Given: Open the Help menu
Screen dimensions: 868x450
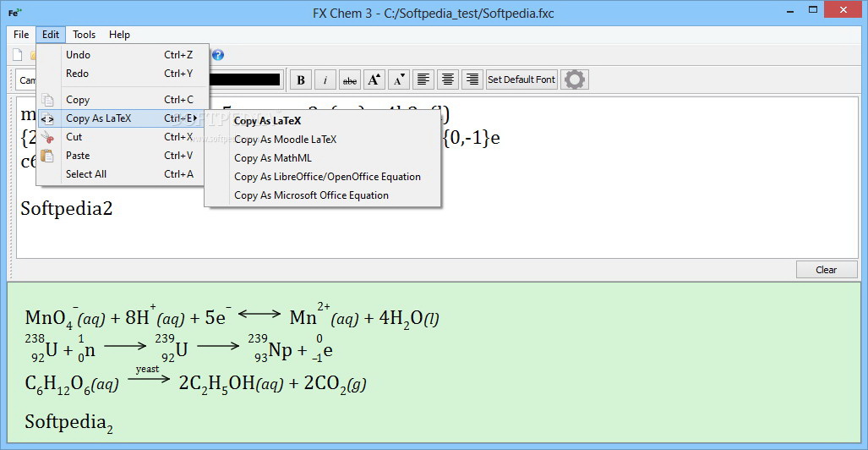Looking at the screenshot, I should tap(119, 35).
